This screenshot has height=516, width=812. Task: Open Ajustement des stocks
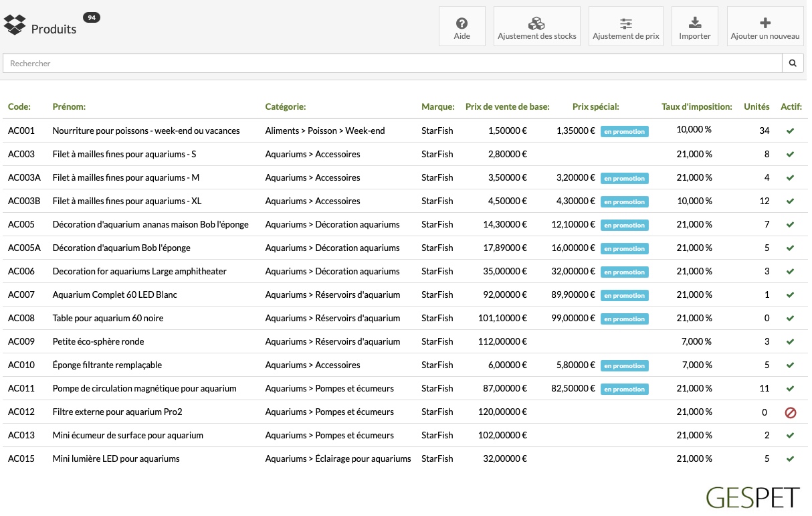click(536, 27)
